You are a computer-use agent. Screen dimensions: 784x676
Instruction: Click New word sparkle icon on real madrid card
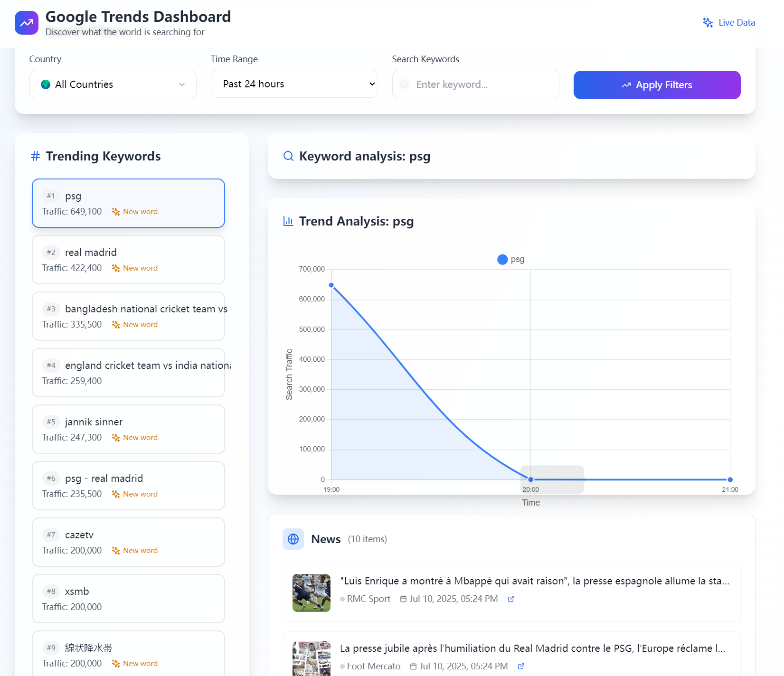click(116, 268)
